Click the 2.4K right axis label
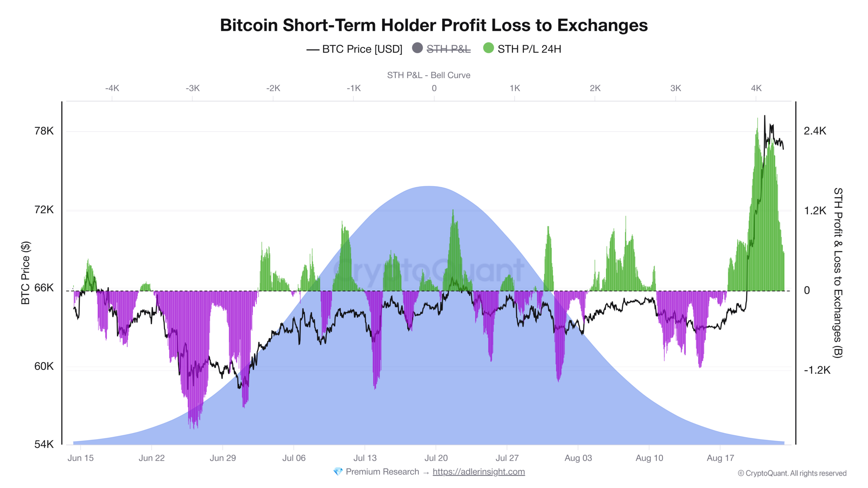Viewport: 868px width, 488px height. click(x=815, y=131)
